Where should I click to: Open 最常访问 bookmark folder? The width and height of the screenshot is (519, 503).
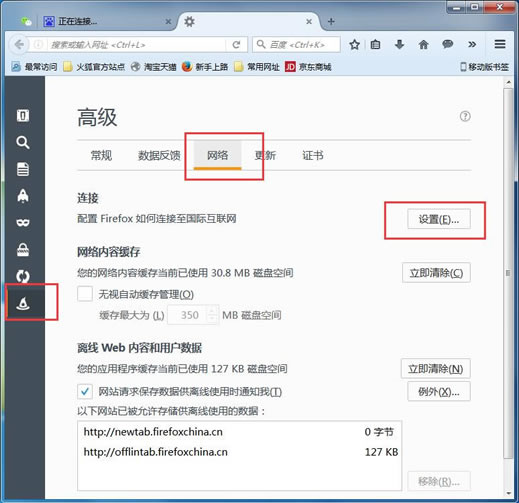click(x=34, y=67)
